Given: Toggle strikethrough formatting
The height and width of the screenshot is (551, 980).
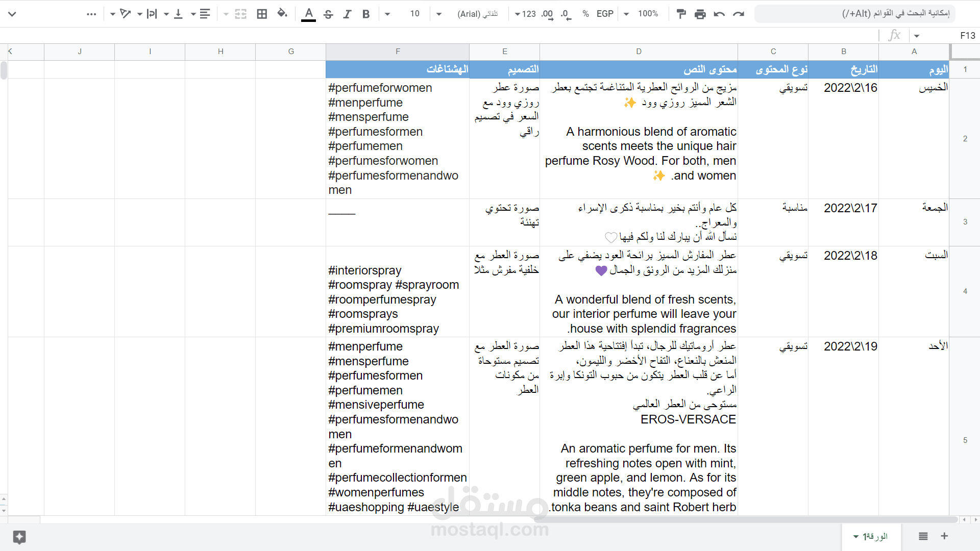Looking at the screenshot, I should [x=328, y=14].
